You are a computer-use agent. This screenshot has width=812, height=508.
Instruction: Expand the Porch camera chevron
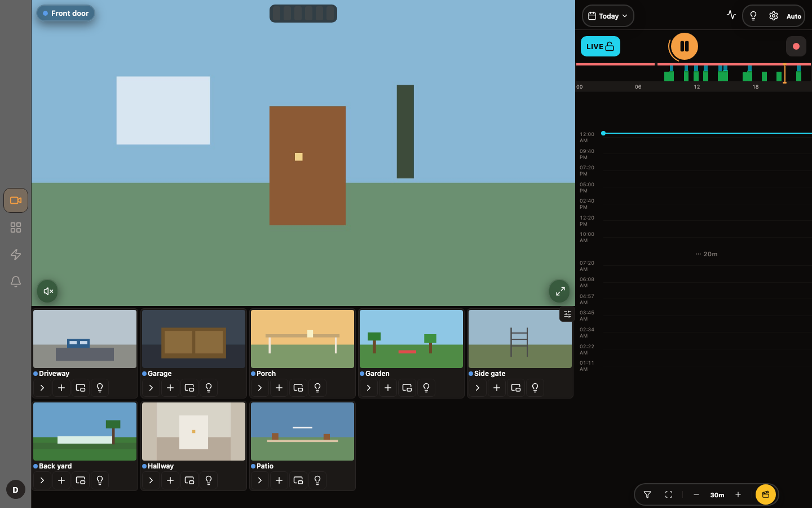260,388
